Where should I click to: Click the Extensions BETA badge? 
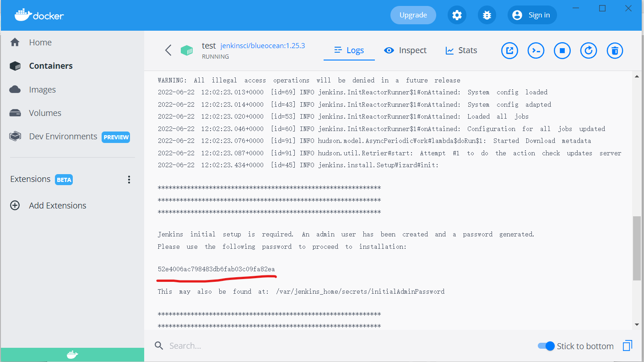64,180
